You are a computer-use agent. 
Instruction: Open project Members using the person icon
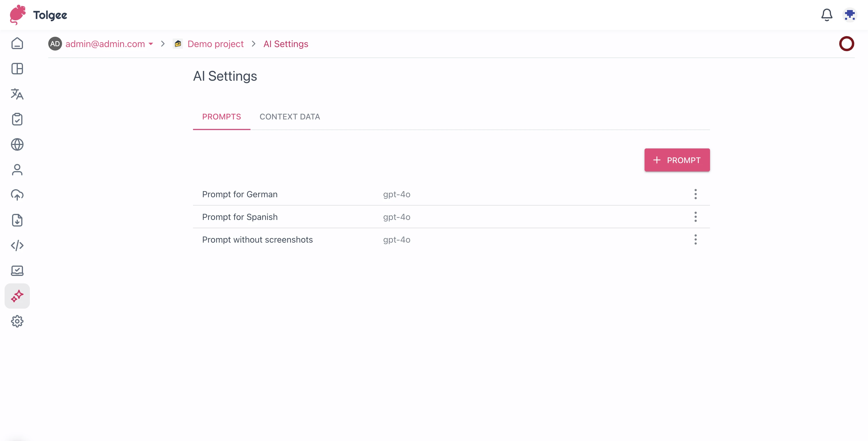pos(17,170)
